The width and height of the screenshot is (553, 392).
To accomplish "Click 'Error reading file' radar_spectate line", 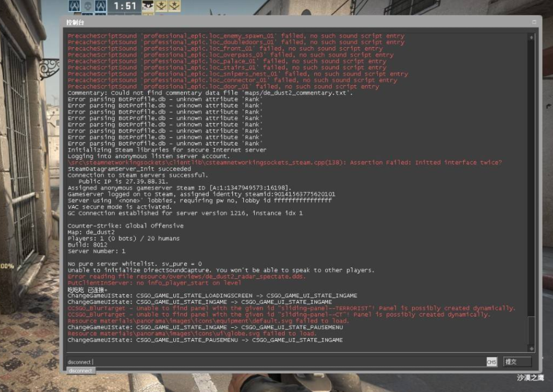I will point(186,276).
